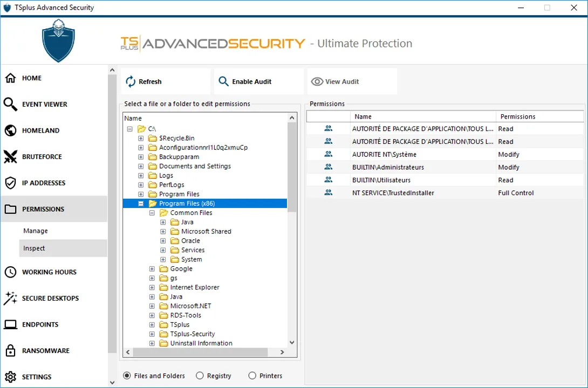
Task: Click the View Audit eye icon
Action: click(317, 81)
